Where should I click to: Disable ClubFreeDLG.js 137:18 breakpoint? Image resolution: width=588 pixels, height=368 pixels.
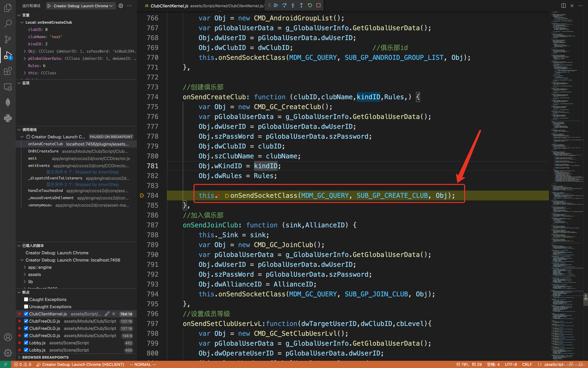(26, 328)
